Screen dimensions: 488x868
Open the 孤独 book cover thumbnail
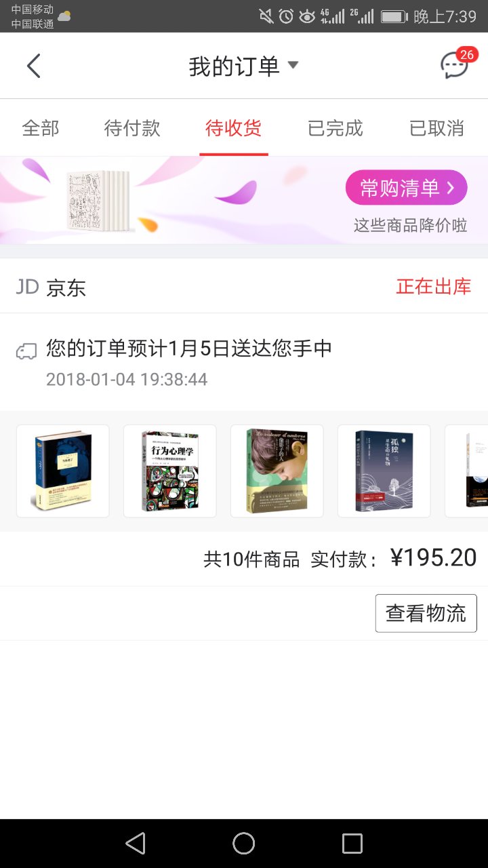coord(384,471)
